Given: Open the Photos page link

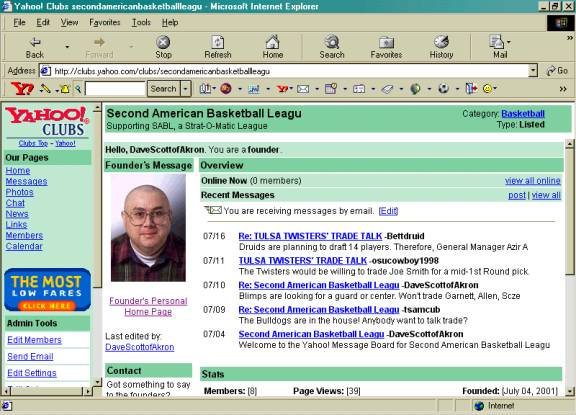Looking at the screenshot, I should (19, 192).
